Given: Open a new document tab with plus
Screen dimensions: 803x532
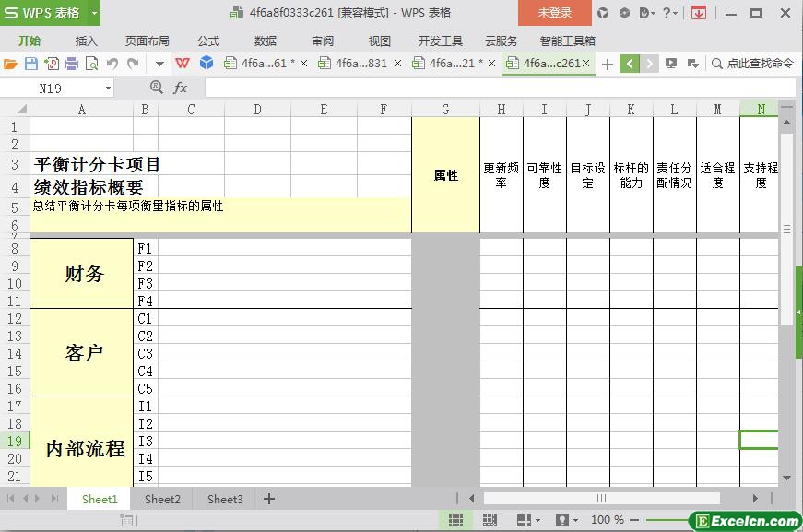Looking at the screenshot, I should pyautogui.click(x=607, y=64).
